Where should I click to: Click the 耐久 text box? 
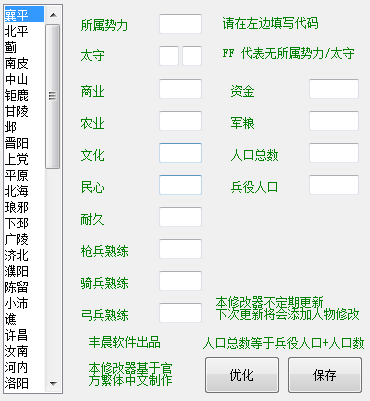pos(180,217)
